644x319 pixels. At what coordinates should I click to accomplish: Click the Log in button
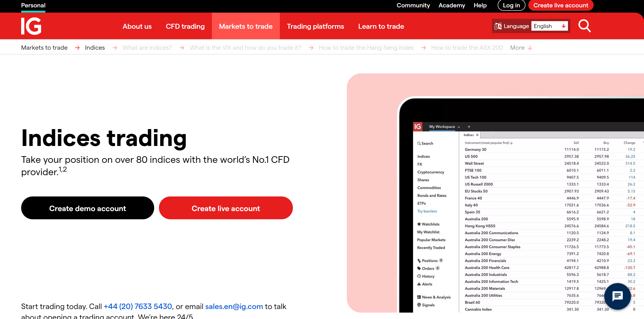click(x=511, y=5)
